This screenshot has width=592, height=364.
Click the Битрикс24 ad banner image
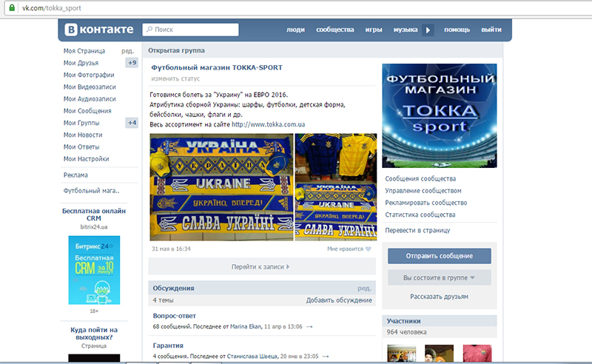tap(94, 270)
